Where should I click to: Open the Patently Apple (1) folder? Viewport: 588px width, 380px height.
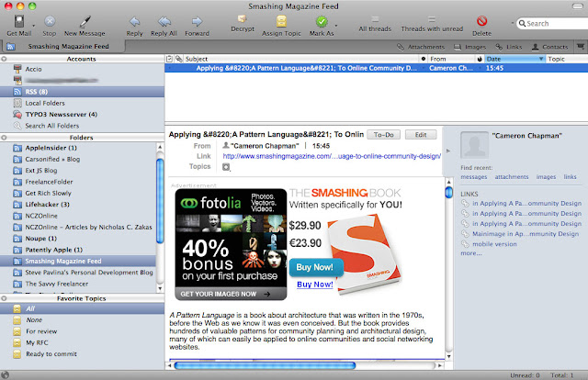click(x=78, y=250)
